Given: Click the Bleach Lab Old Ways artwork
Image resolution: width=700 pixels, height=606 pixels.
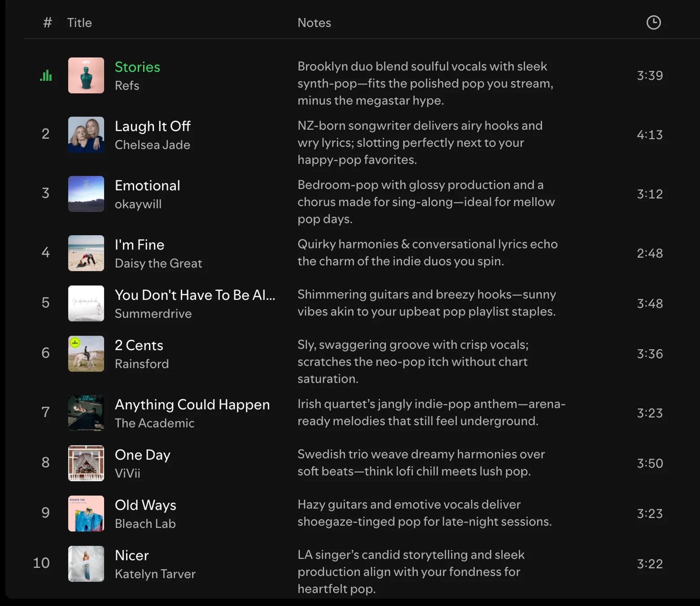Looking at the screenshot, I should pos(86,513).
